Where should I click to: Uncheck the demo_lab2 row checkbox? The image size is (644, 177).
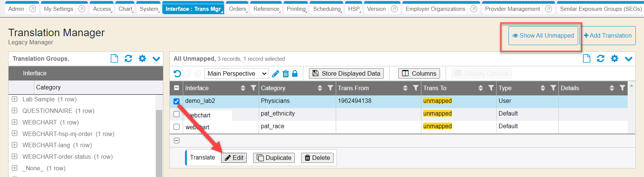tap(176, 101)
